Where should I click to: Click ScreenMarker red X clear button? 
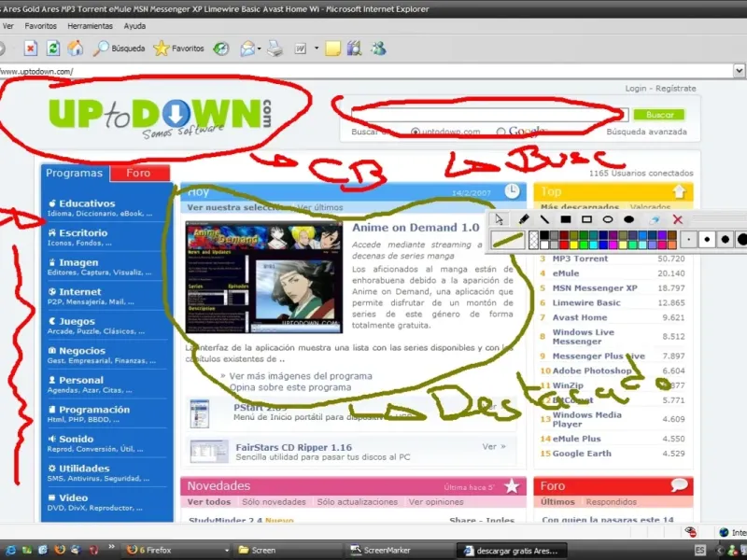click(678, 219)
